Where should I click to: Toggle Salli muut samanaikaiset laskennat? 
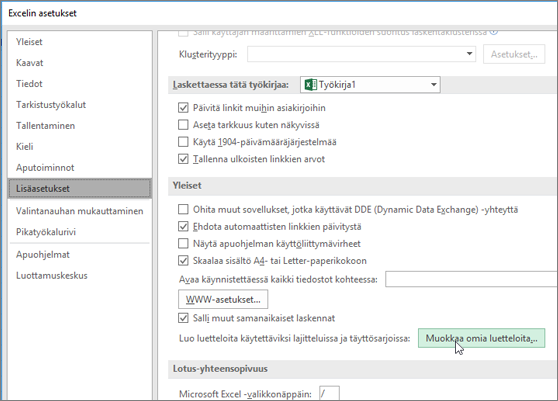(183, 318)
